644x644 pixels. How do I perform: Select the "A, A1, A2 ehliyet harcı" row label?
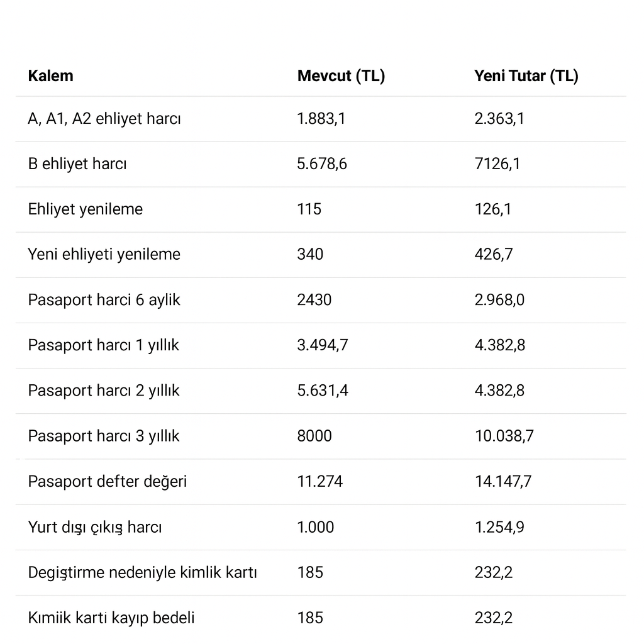point(104,119)
